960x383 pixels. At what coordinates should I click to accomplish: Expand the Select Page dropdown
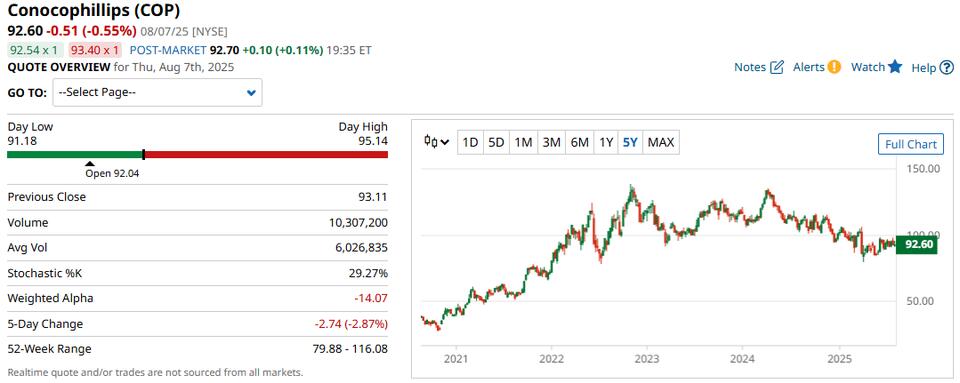coord(157,92)
